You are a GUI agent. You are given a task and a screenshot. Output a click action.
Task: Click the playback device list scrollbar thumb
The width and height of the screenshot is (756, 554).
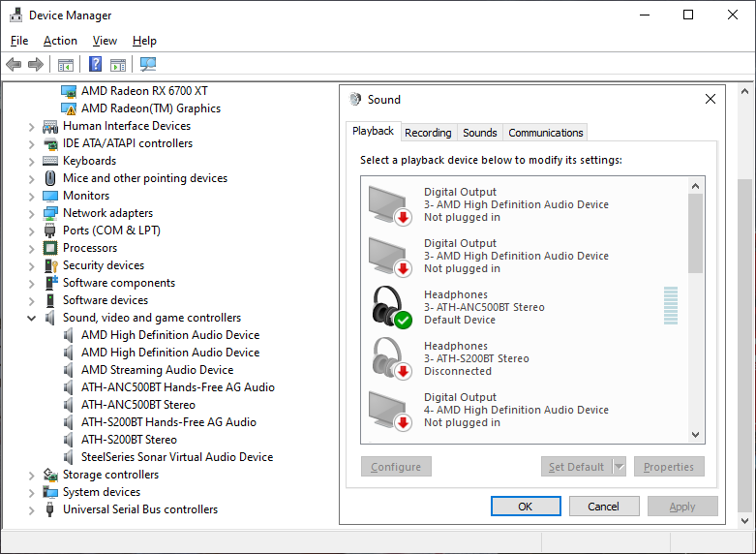695,233
